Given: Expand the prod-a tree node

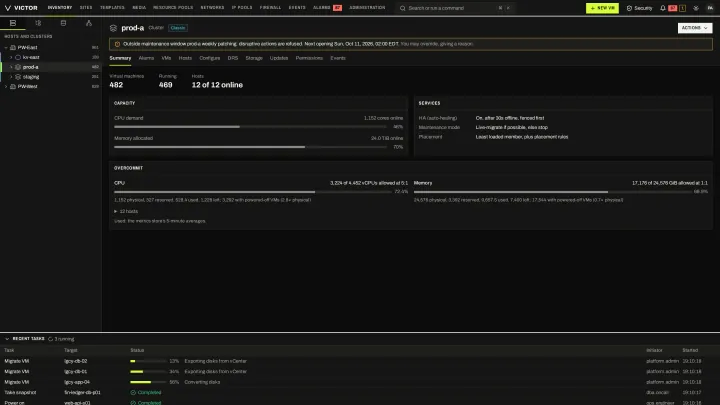Looking at the screenshot, I should [11, 67].
